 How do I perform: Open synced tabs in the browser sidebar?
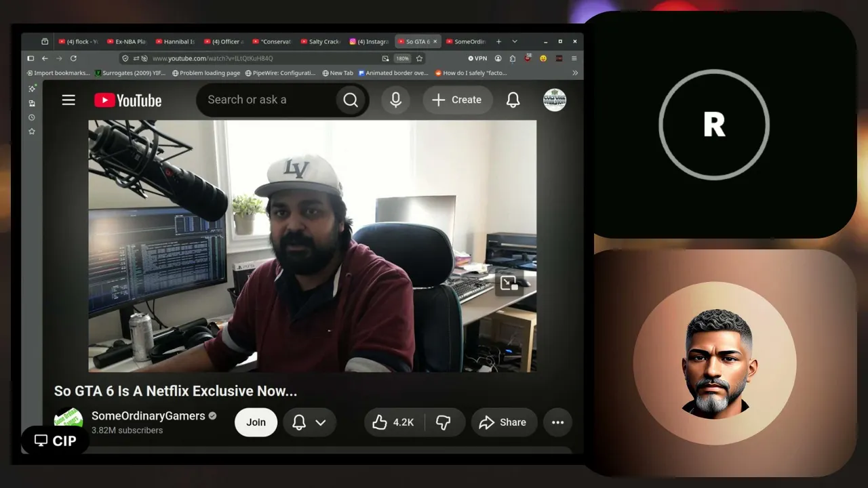31,103
